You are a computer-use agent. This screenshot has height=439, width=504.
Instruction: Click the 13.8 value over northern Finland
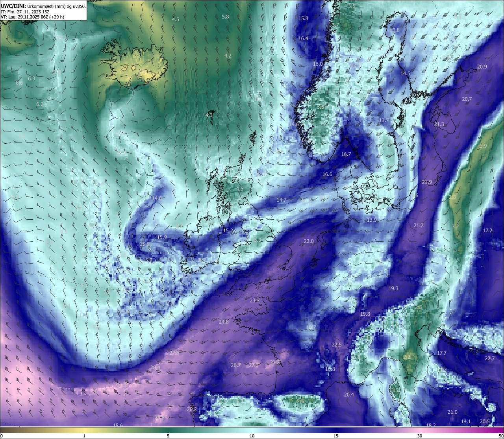click(x=395, y=30)
